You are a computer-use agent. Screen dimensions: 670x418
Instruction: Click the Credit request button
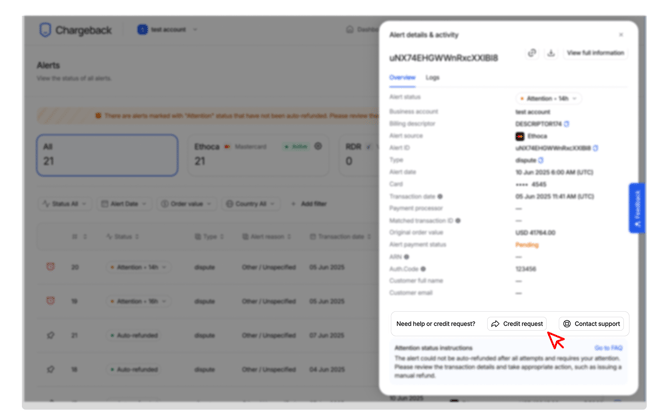[517, 324]
